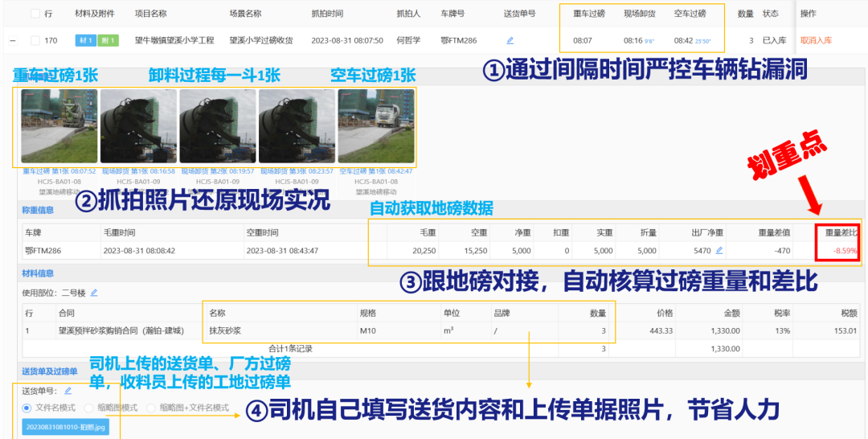Edit the delivery note number in row 170
868x439 pixels.
point(510,40)
